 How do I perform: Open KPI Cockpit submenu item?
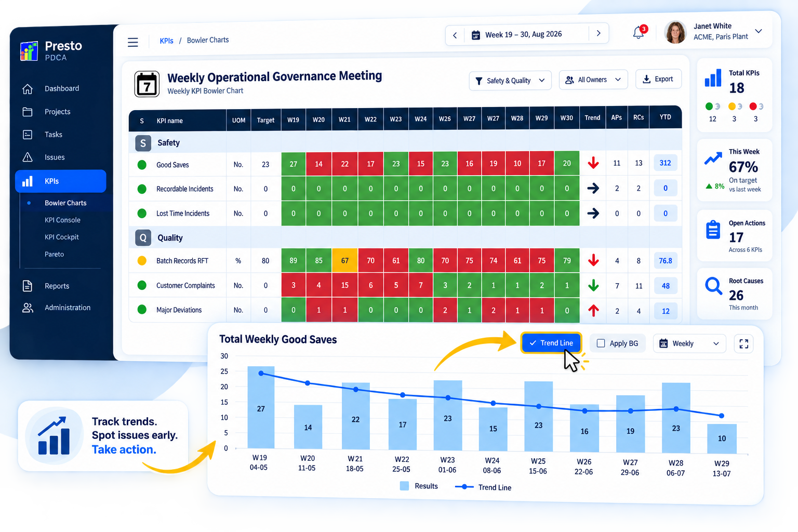[x=62, y=237]
